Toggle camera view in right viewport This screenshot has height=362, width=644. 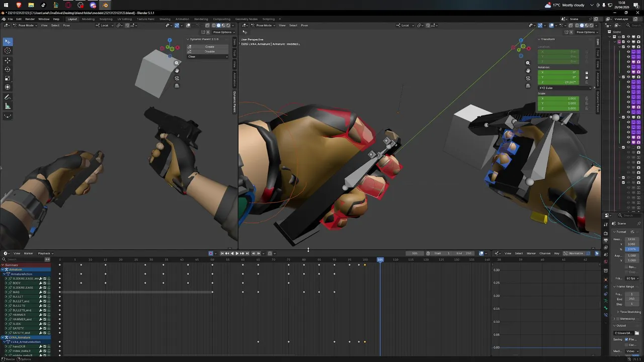(528, 78)
